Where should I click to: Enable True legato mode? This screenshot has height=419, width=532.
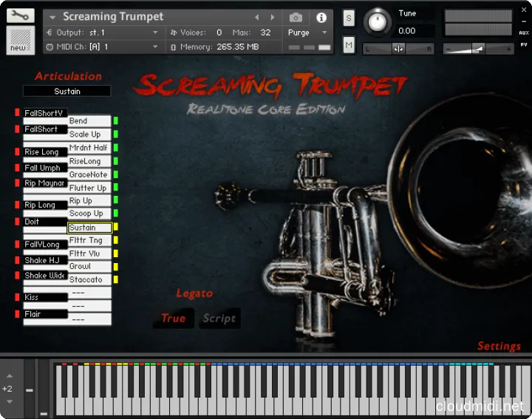click(x=174, y=318)
